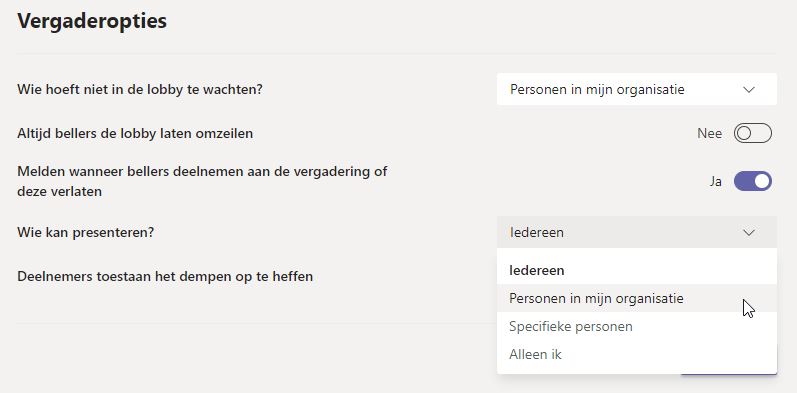Click partially hidden save button bottom right
Viewport: 797px width, 393px height.
[728, 374]
